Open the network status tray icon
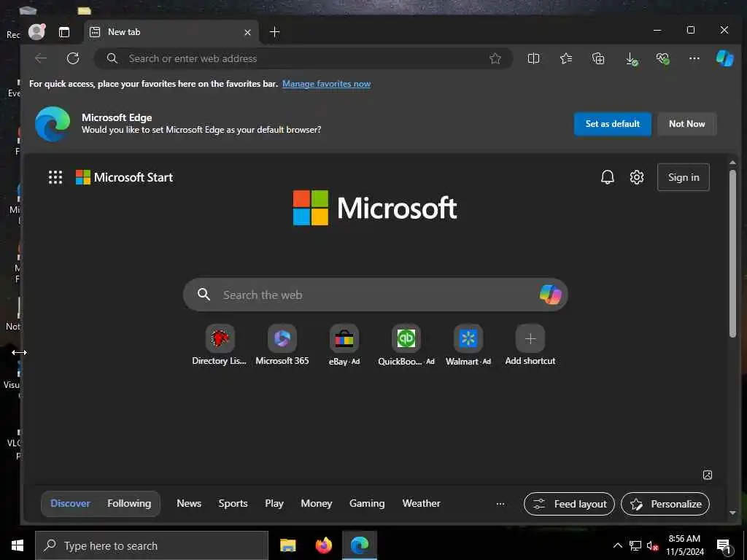Screen dimensions: 747x560 point(635,545)
